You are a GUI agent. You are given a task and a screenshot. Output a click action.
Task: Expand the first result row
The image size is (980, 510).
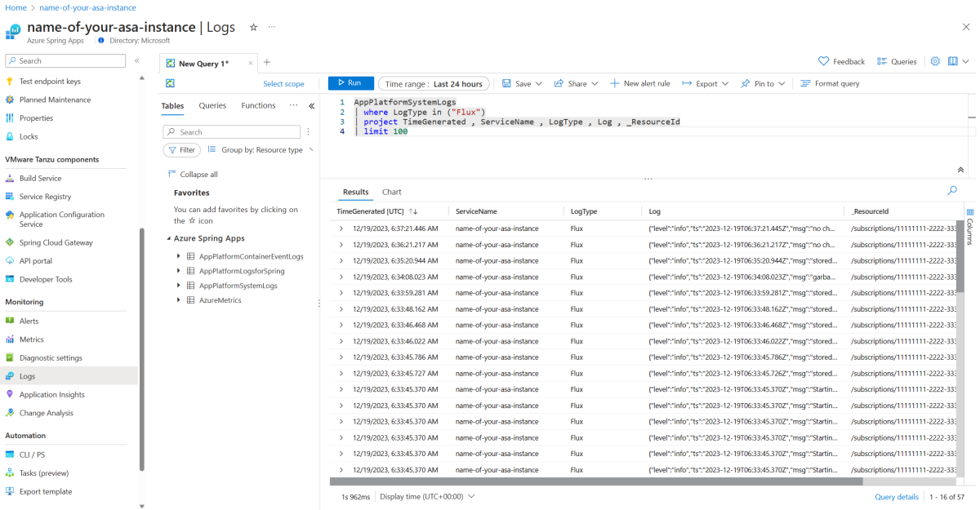click(341, 228)
